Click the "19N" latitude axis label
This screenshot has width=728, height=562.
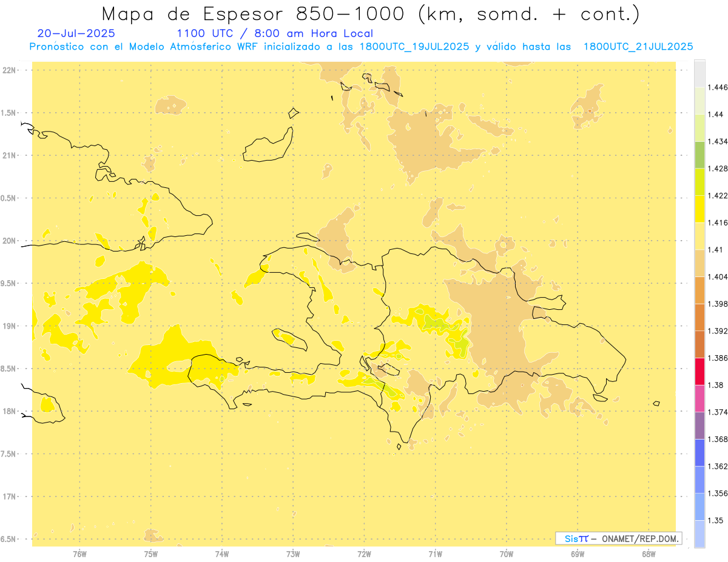pos(10,326)
